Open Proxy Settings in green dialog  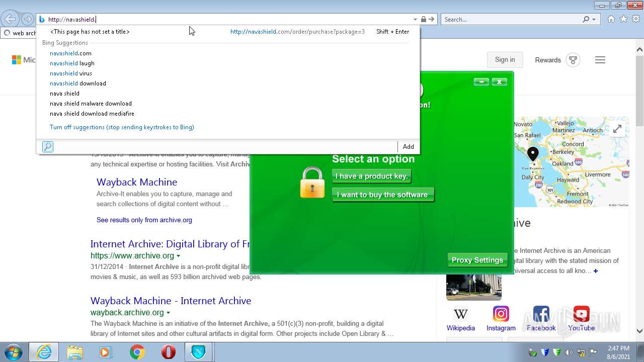click(477, 260)
